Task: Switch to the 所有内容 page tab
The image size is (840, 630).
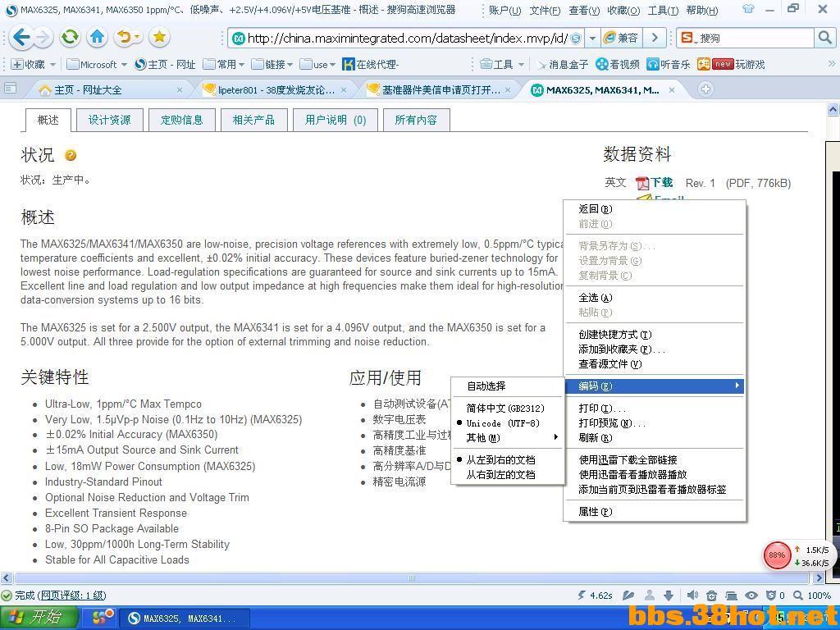Action: [x=416, y=120]
